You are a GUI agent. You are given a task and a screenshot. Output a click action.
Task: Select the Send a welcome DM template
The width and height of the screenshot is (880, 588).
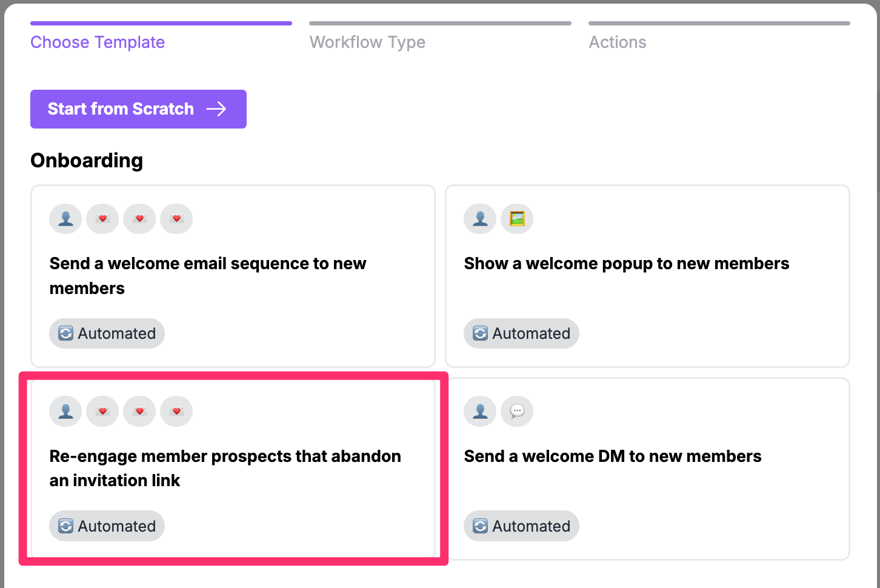tap(647, 469)
